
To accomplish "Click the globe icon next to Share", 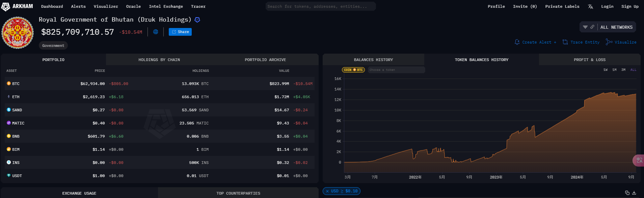I will 156,32.
